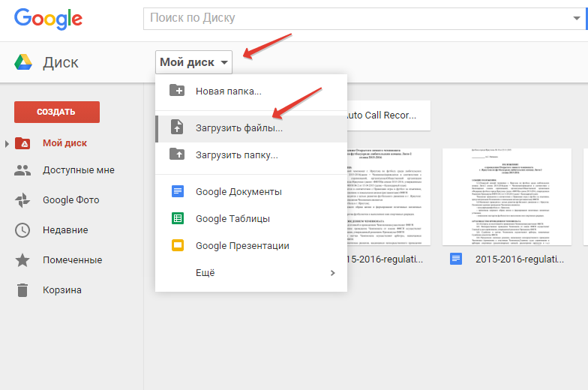
Task: Click the blue Google Docs icon
Action: pos(178,191)
